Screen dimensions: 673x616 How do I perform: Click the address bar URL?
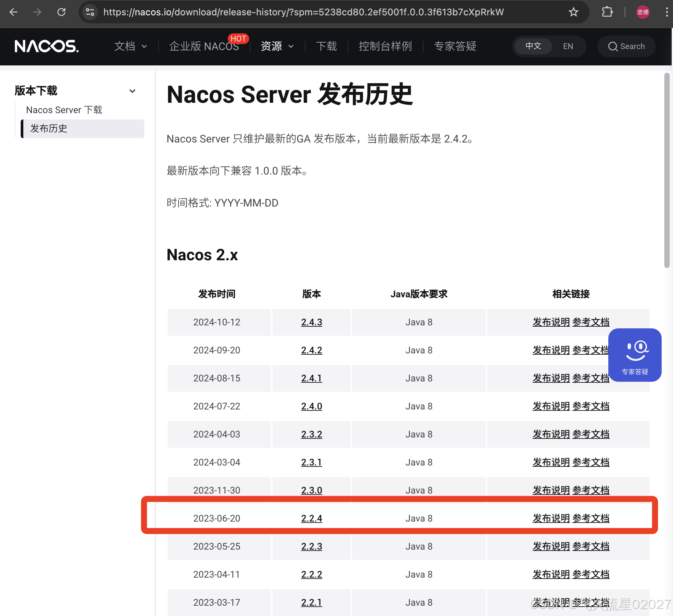[303, 12]
